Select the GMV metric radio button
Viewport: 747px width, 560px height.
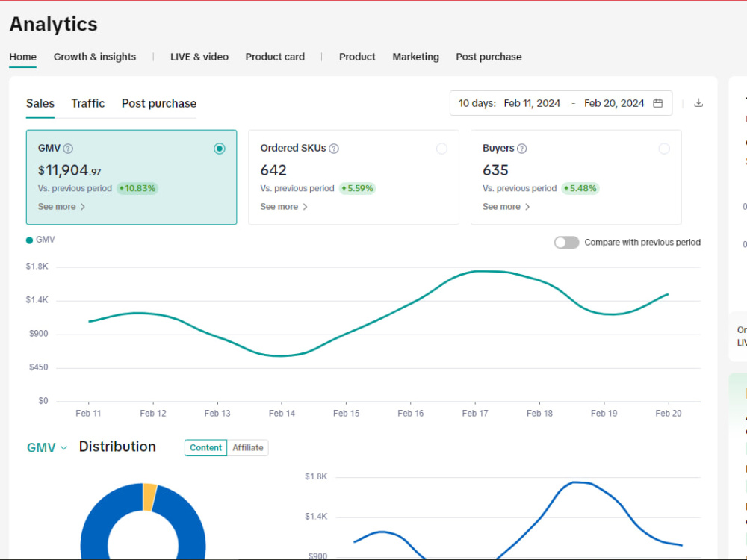[x=219, y=149]
